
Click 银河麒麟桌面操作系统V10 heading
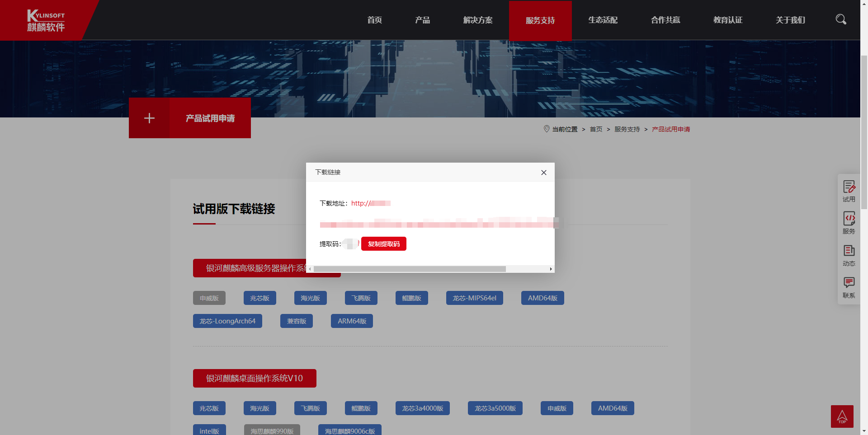pyautogui.click(x=255, y=379)
